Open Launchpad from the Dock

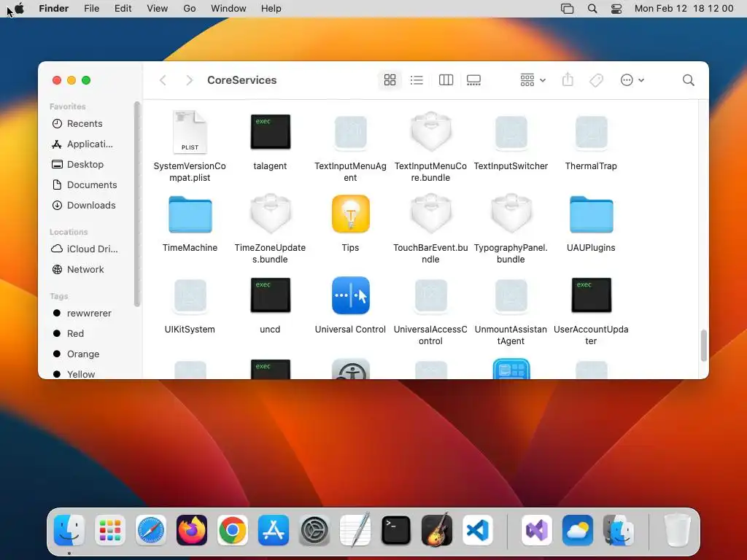click(x=110, y=530)
